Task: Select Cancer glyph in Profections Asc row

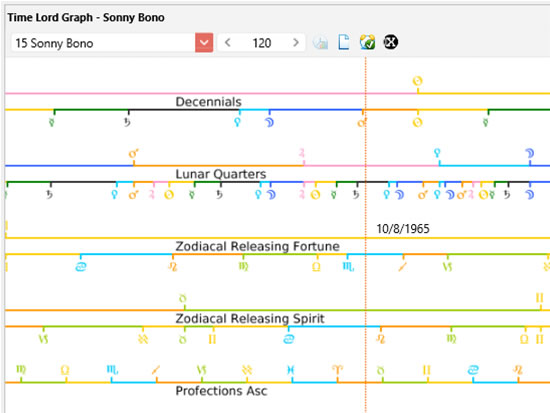Action: pos(473,370)
